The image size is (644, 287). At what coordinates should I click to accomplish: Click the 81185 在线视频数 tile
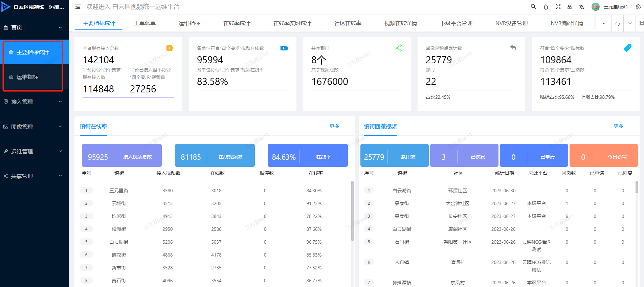(215, 155)
